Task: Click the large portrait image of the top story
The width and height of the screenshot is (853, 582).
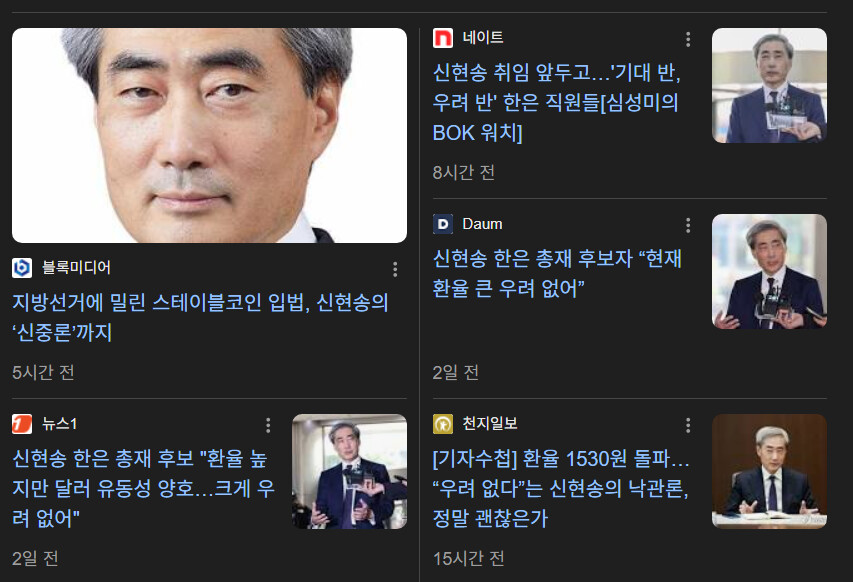Action: (x=209, y=135)
